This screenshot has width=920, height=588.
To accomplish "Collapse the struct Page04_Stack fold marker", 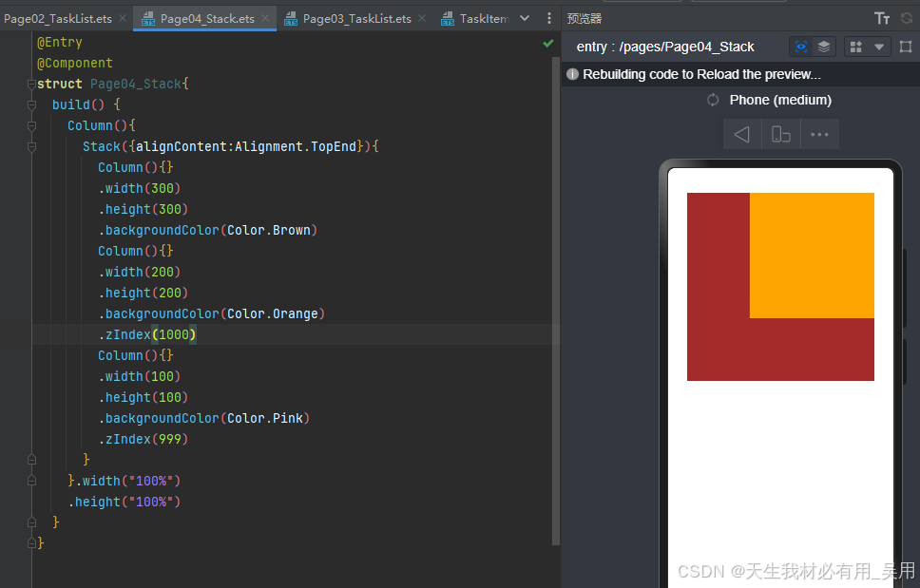I will [31, 84].
